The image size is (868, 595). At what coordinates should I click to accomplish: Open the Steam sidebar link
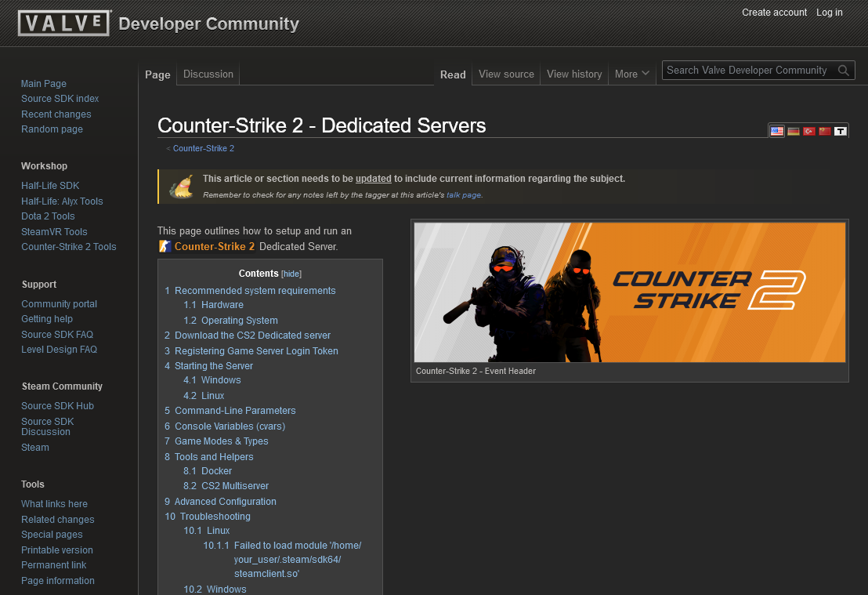coord(35,448)
